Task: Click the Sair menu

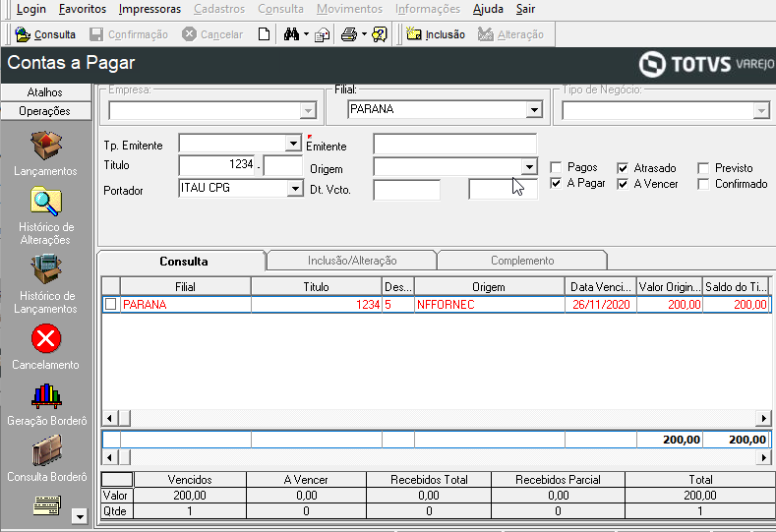Action: tap(525, 9)
